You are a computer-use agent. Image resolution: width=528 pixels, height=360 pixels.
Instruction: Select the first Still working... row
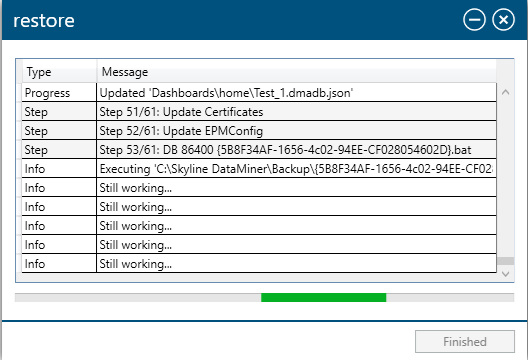tap(259, 188)
